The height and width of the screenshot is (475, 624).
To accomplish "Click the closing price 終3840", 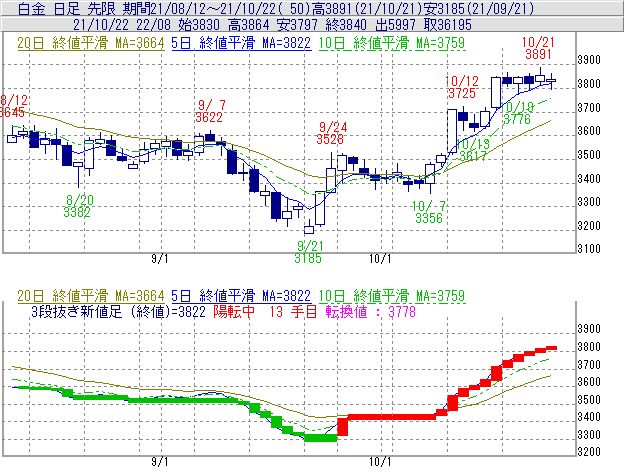I will (346, 25).
